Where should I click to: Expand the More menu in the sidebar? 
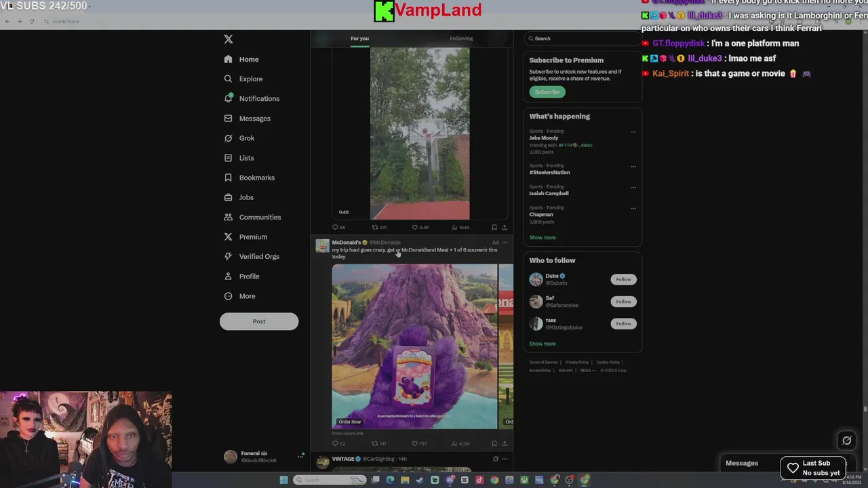click(x=239, y=296)
